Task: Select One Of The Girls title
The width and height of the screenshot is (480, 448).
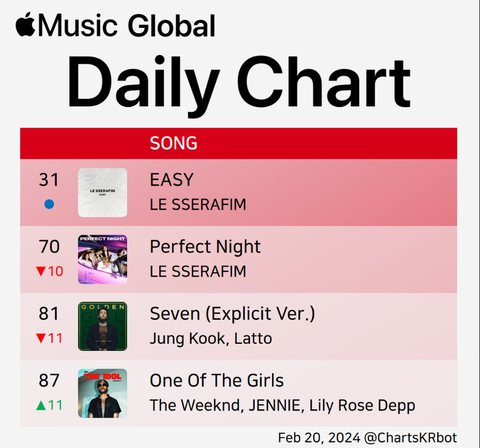Action: pos(217,380)
